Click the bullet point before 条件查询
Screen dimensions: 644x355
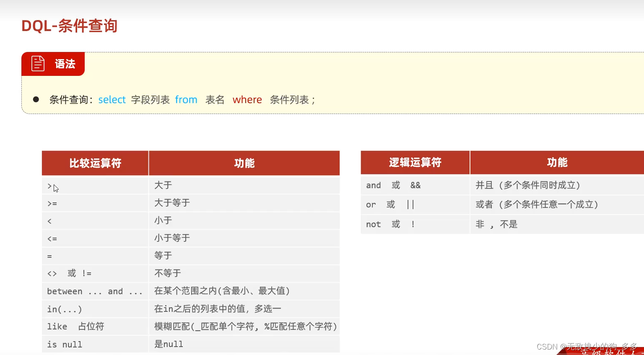pos(36,99)
